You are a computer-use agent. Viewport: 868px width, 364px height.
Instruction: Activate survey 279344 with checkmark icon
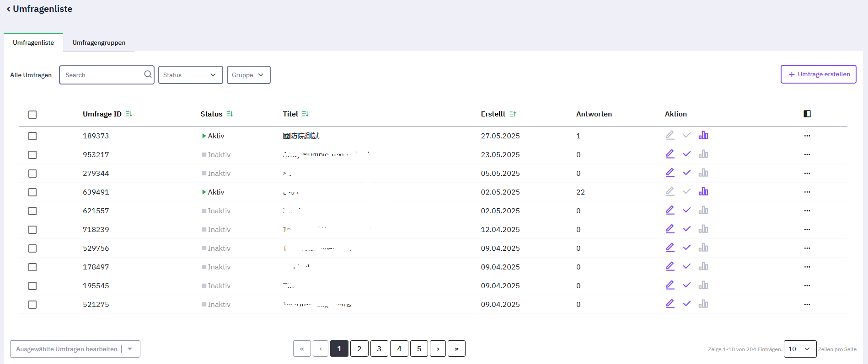[686, 173]
